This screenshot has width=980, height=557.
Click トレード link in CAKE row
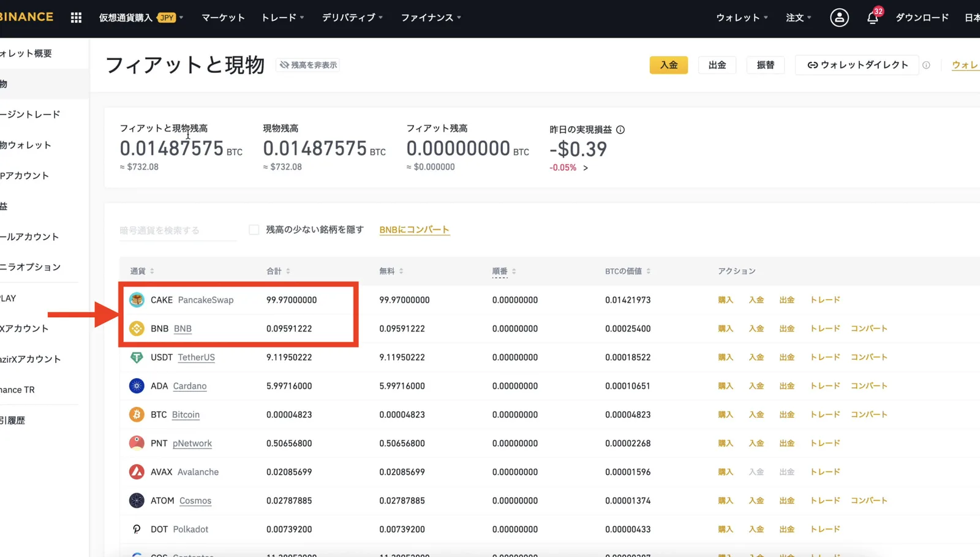(x=825, y=300)
